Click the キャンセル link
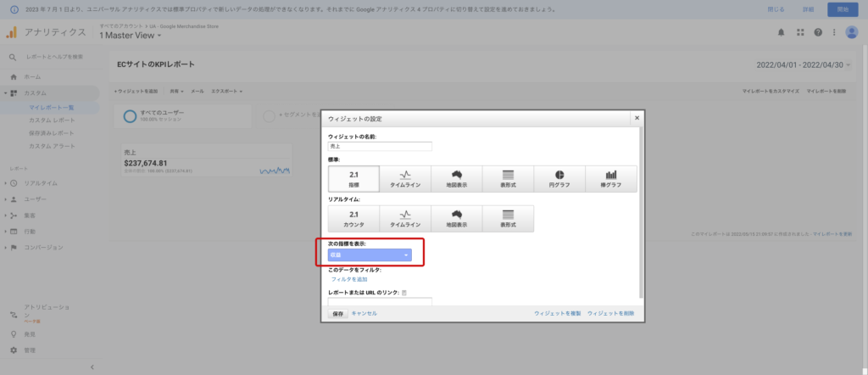The image size is (868, 375). click(364, 314)
